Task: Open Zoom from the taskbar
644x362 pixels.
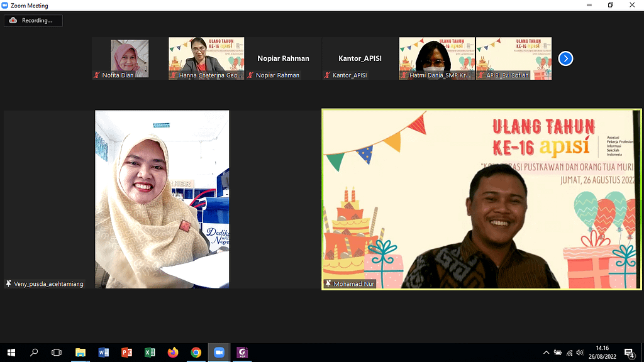Action: [x=219, y=353]
